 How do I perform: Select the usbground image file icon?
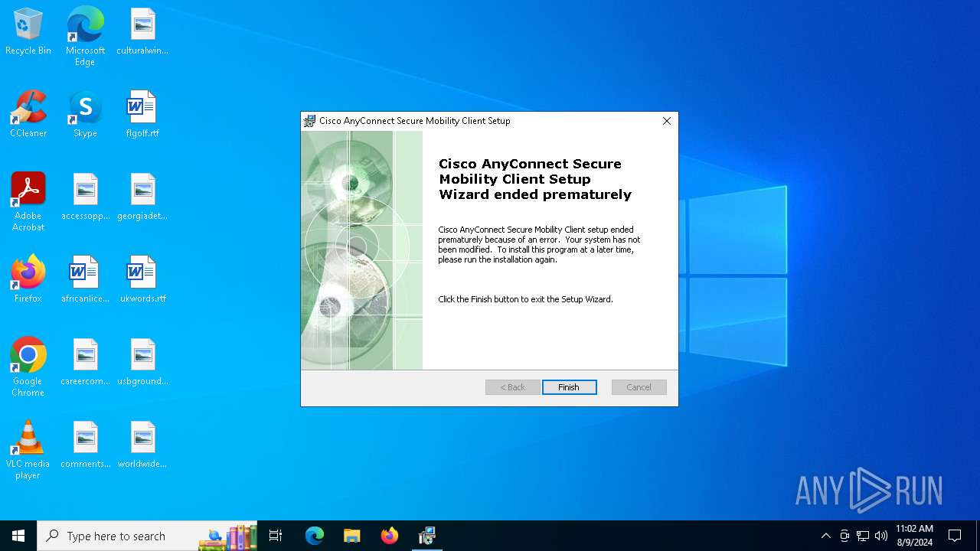coord(142,363)
